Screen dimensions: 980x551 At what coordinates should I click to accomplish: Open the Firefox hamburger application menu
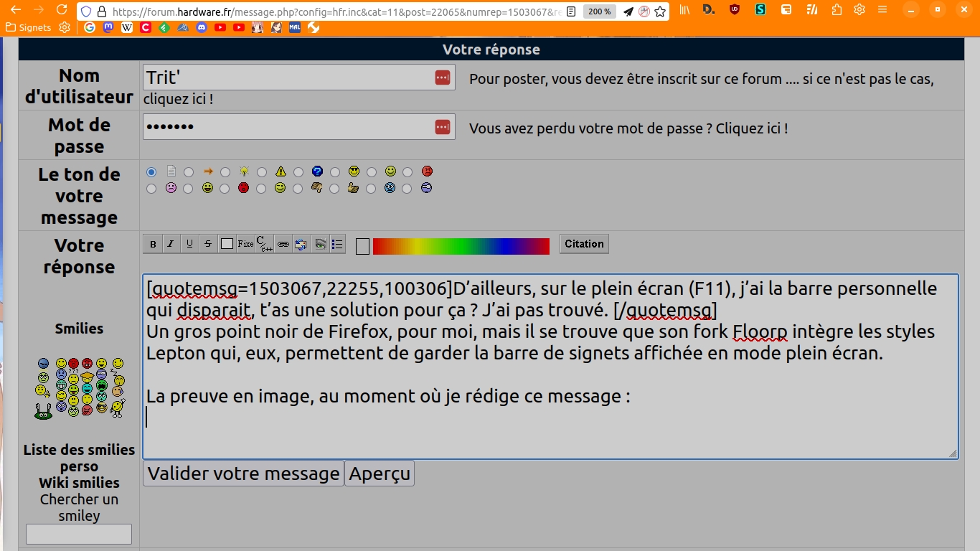[882, 11]
